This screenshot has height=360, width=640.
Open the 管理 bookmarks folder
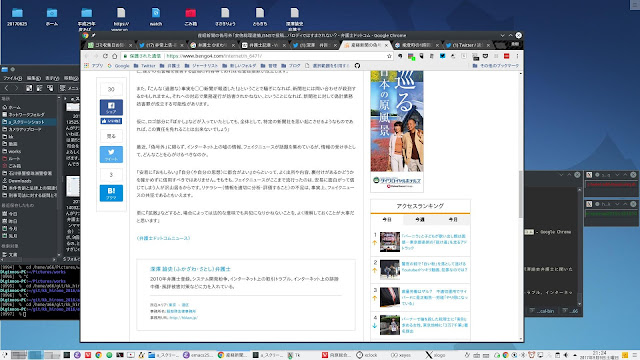pos(269,65)
